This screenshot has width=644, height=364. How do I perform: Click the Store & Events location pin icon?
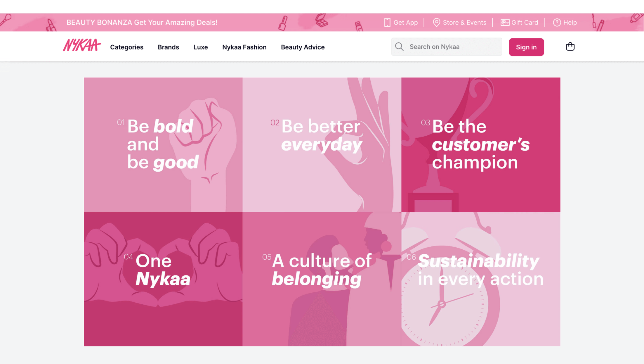[436, 23]
